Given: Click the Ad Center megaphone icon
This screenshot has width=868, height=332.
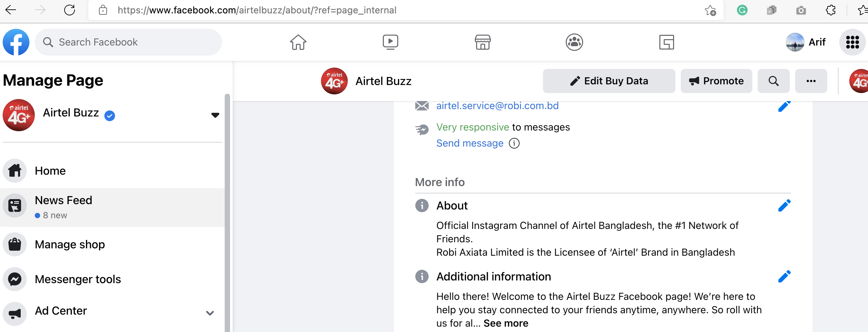Looking at the screenshot, I should [14, 314].
